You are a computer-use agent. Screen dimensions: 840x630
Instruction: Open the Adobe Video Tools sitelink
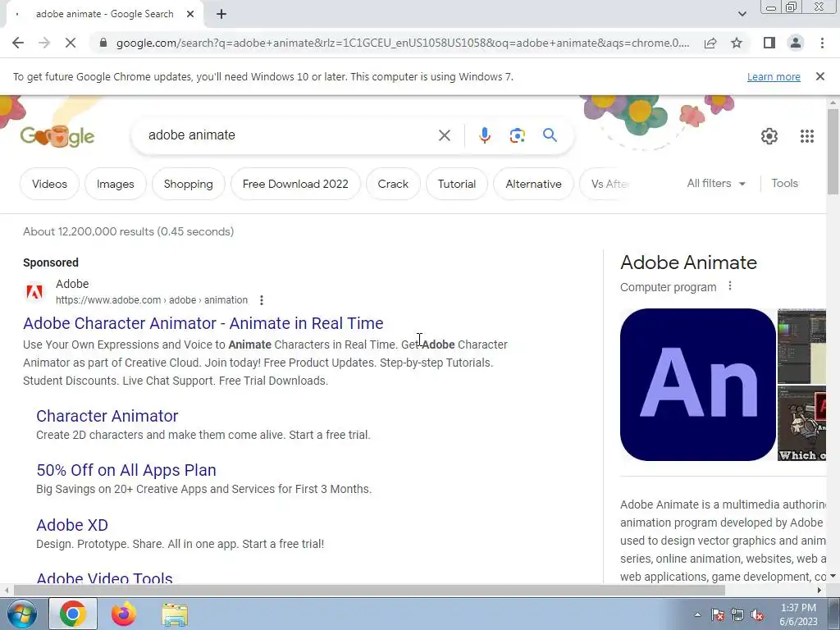coord(104,577)
